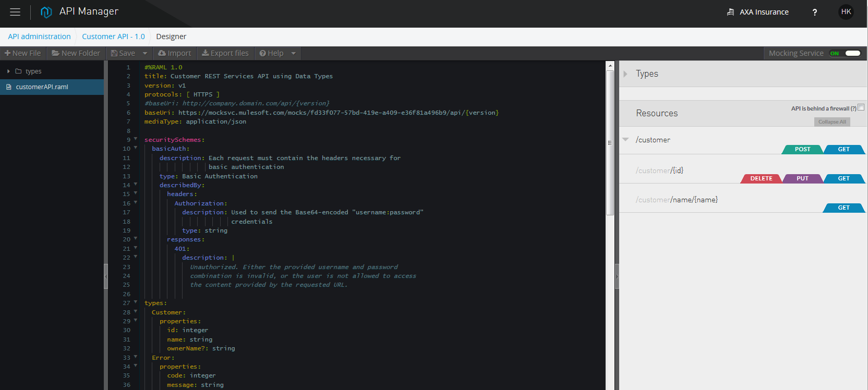
Task: Click the /customer/name/{name} resource path
Action: (677, 200)
